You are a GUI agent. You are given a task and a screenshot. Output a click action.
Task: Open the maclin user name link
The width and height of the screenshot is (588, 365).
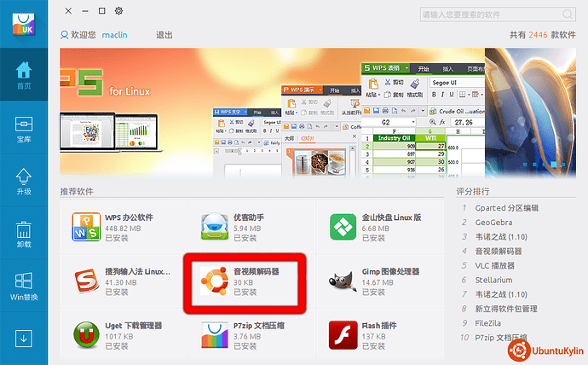pos(114,35)
